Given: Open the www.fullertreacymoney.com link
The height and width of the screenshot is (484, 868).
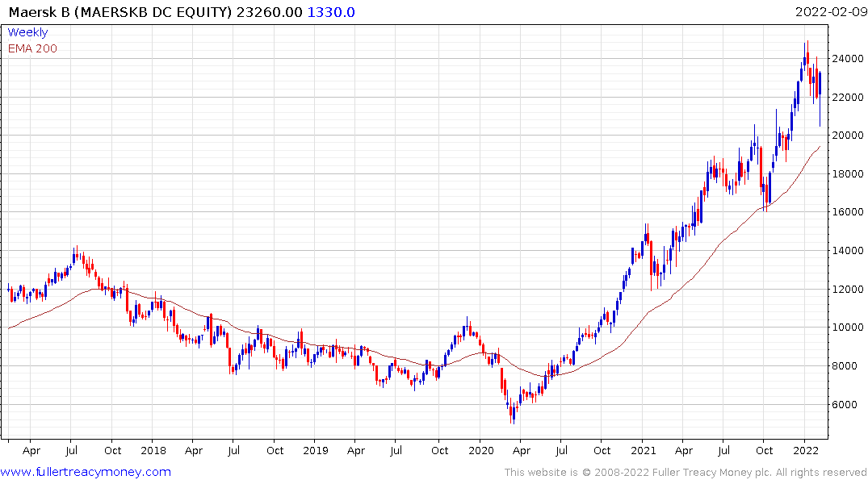Looking at the screenshot, I should [86, 472].
